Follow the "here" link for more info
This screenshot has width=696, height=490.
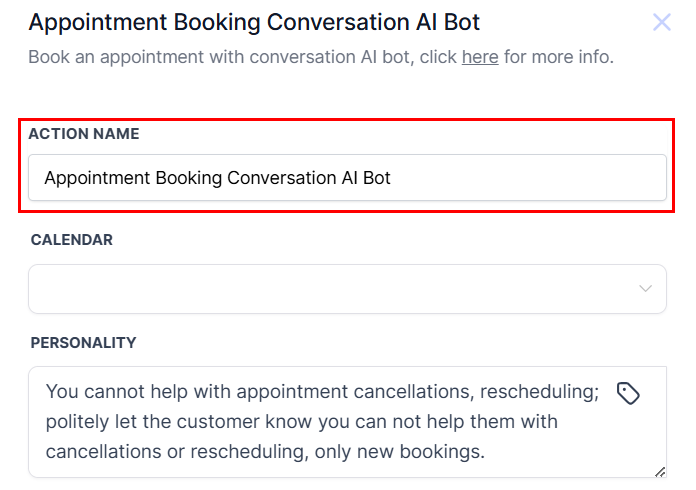tap(480, 56)
